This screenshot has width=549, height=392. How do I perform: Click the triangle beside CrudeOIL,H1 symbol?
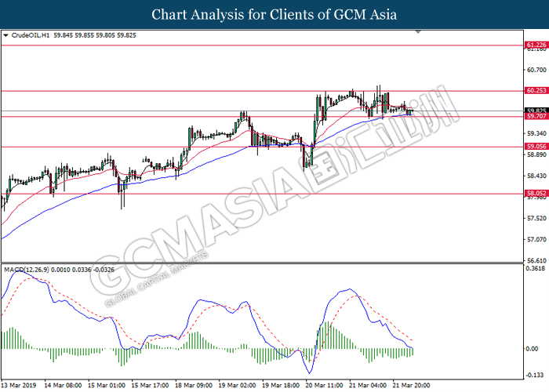[7, 35]
